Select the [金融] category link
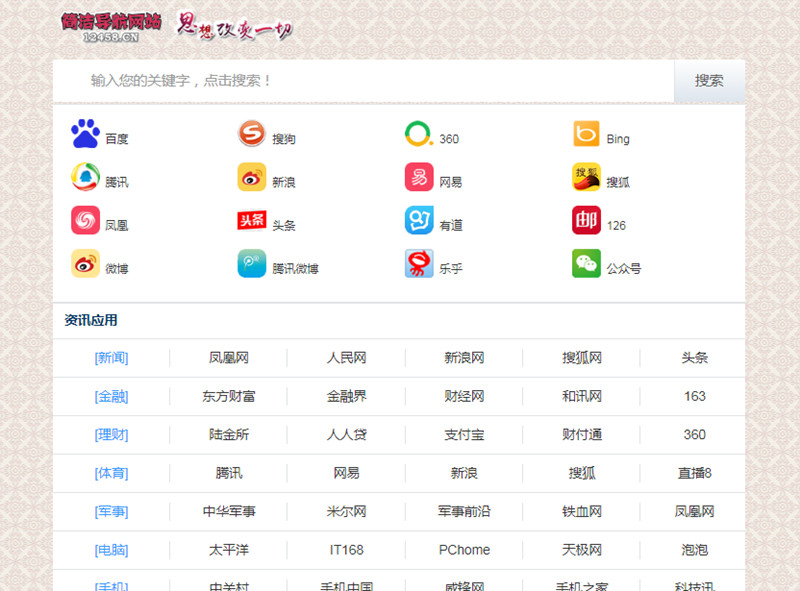Screen dimensions: 800x591 (x=111, y=397)
